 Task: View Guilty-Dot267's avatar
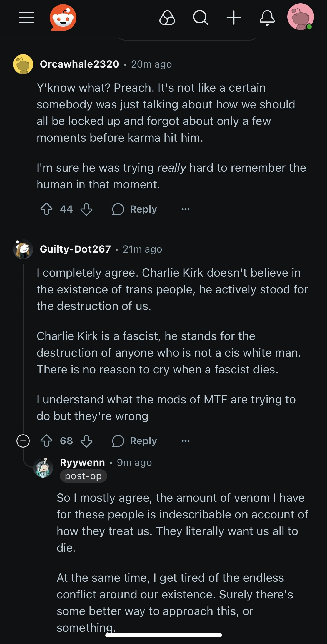(23, 249)
